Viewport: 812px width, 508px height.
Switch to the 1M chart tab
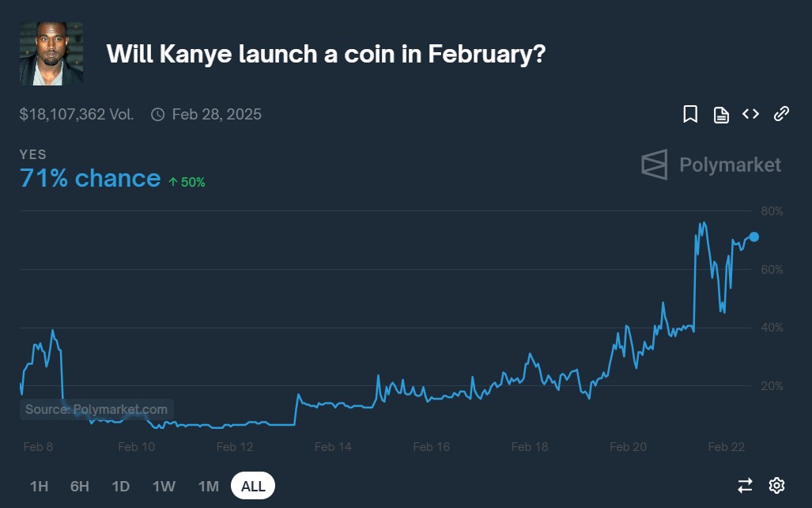pos(208,487)
